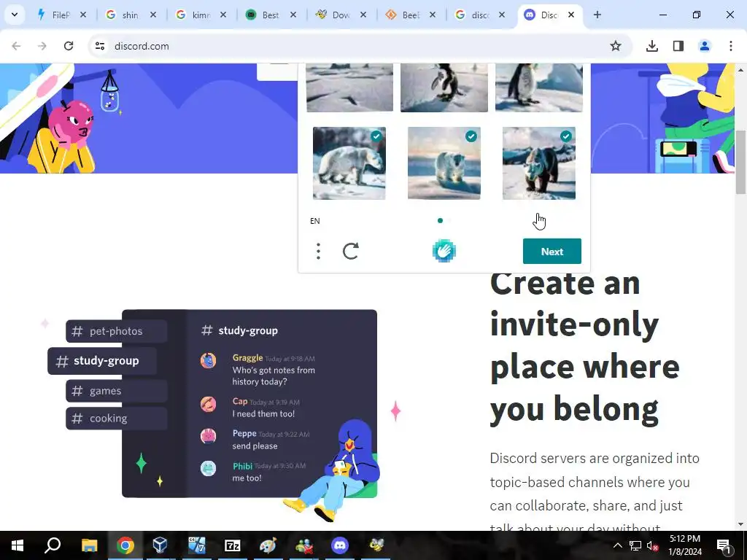The image size is (747, 560).
Task: Select the middle penguin image in the top row
Action: click(444, 87)
